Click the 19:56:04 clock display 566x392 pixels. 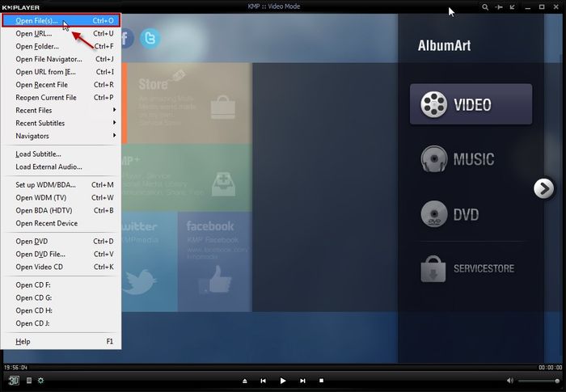click(15, 368)
